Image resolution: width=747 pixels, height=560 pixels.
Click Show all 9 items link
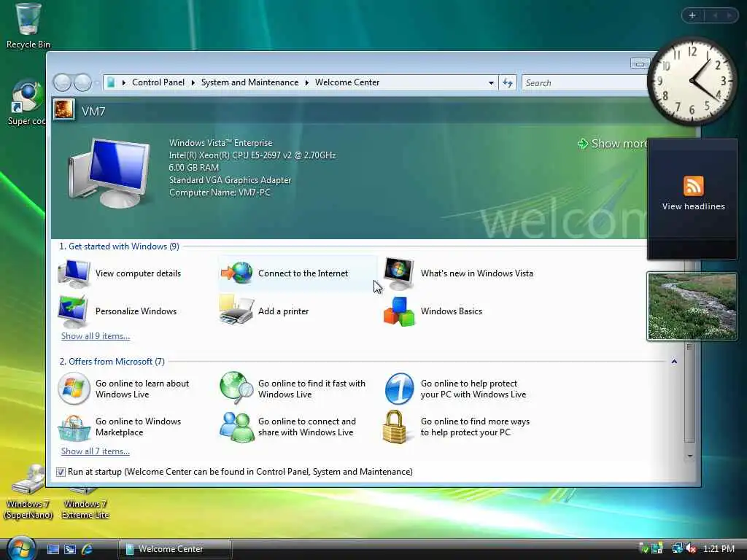[96, 336]
